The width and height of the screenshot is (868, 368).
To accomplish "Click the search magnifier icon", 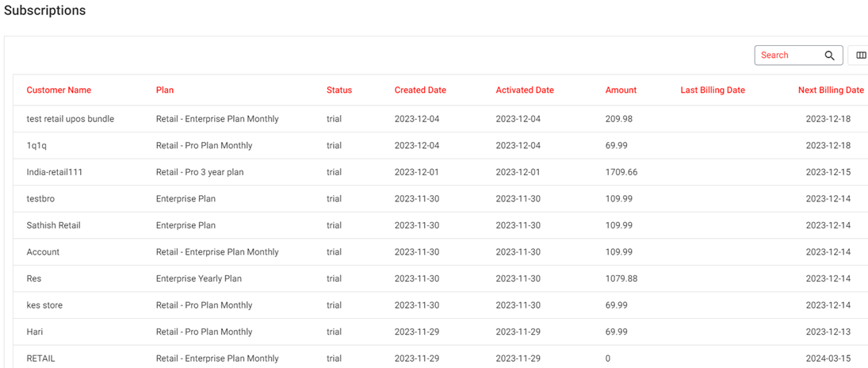I will (829, 56).
